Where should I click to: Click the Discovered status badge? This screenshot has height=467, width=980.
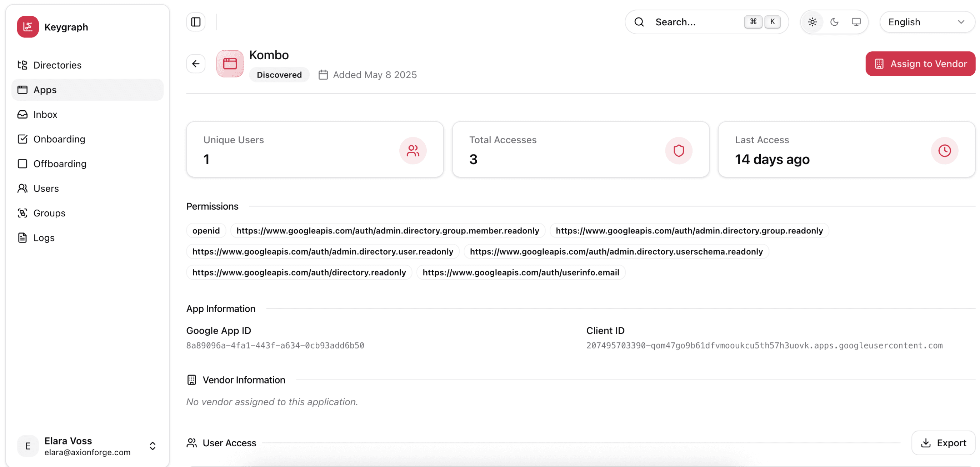(279, 75)
